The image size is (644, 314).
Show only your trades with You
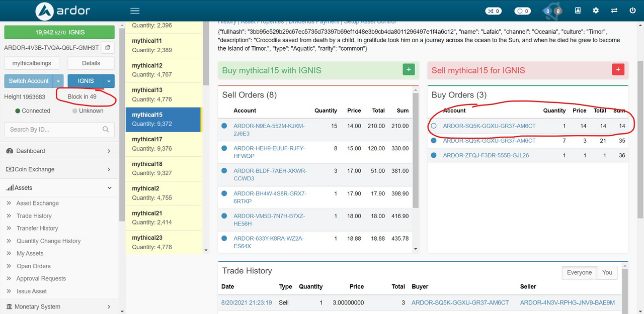tap(607, 272)
